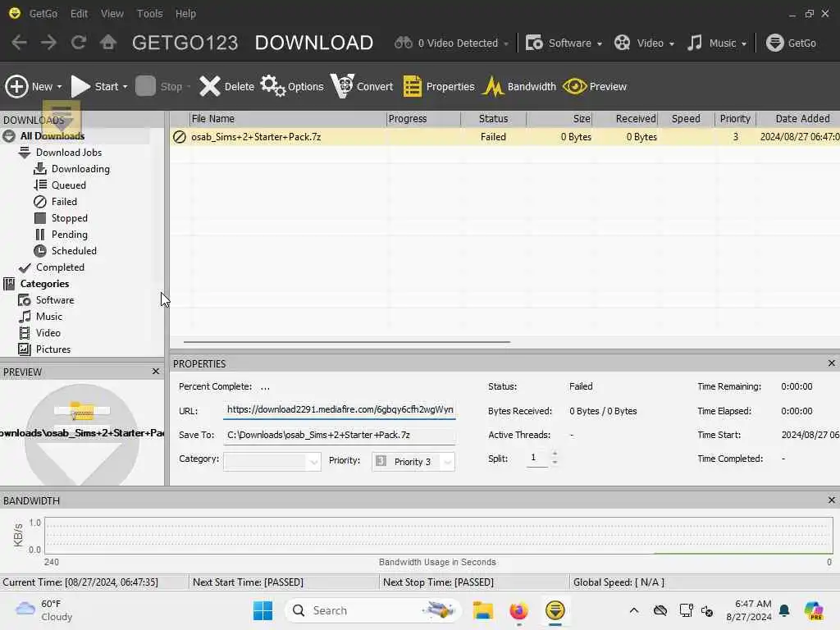
Task: Select All Downloads tree node
Action: (x=52, y=136)
